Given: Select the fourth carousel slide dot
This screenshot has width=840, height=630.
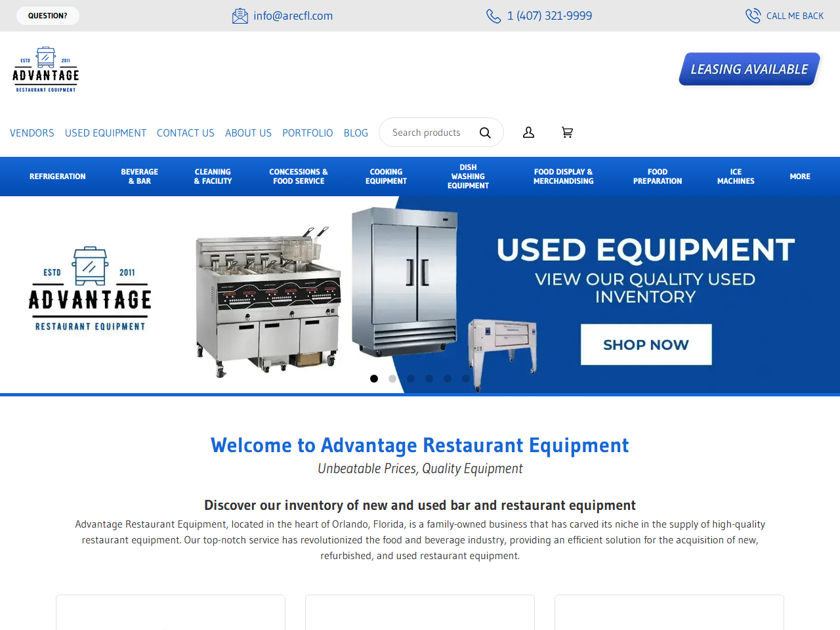Looking at the screenshot, I should (429, 379).
